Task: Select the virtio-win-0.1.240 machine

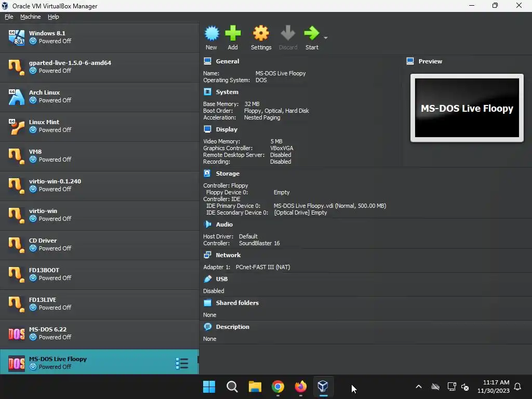Action: tap(99, 185)
